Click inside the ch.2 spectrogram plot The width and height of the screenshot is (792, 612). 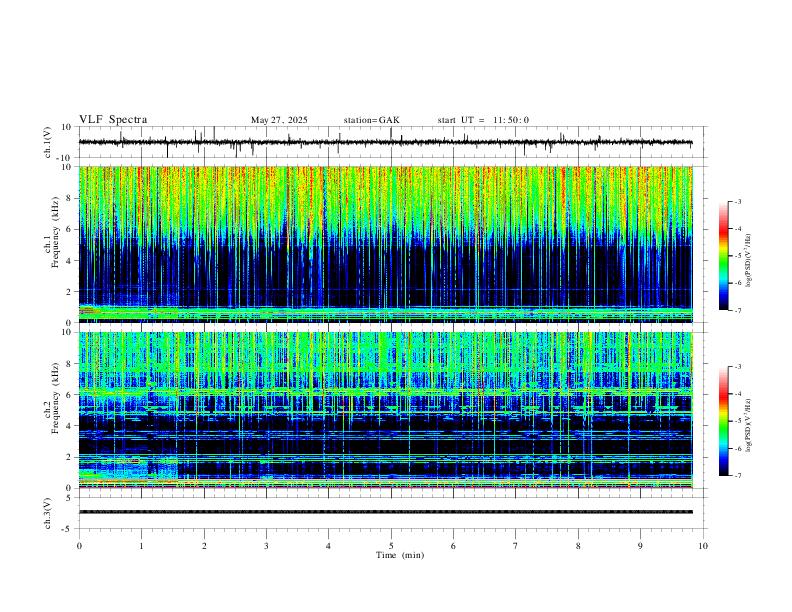pyautogui.click(x=386, y=410)
